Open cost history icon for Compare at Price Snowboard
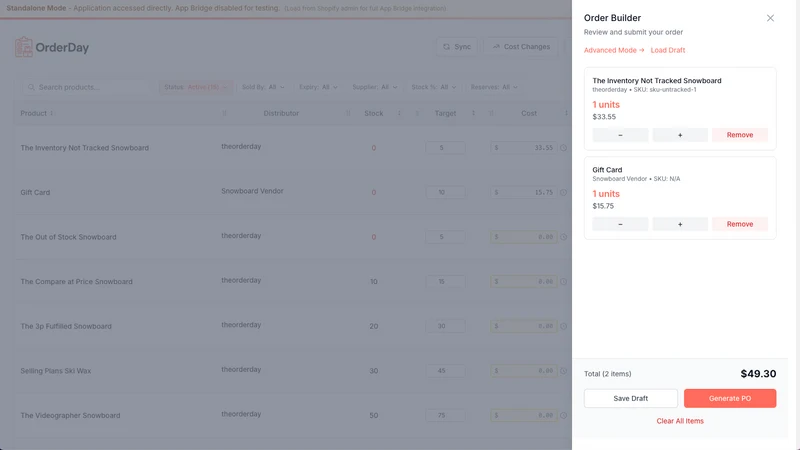 pos(563,282)
